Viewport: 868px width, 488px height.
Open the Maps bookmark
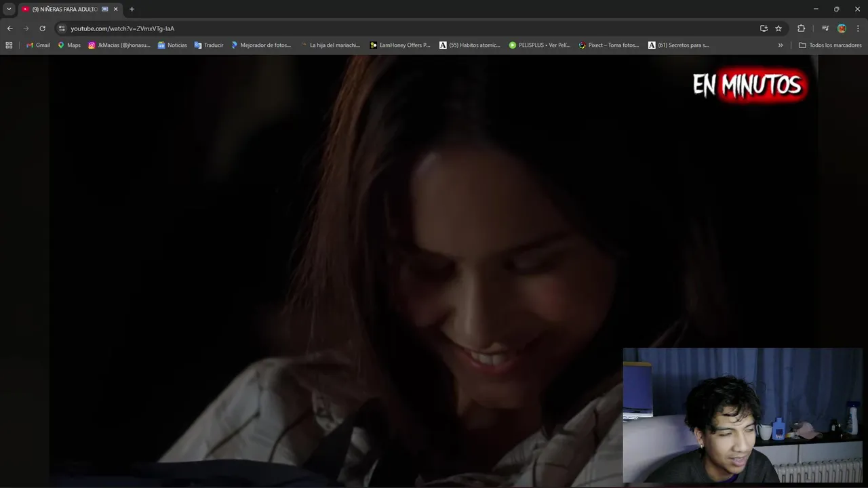pyautogui.click(x=69, y=45)
